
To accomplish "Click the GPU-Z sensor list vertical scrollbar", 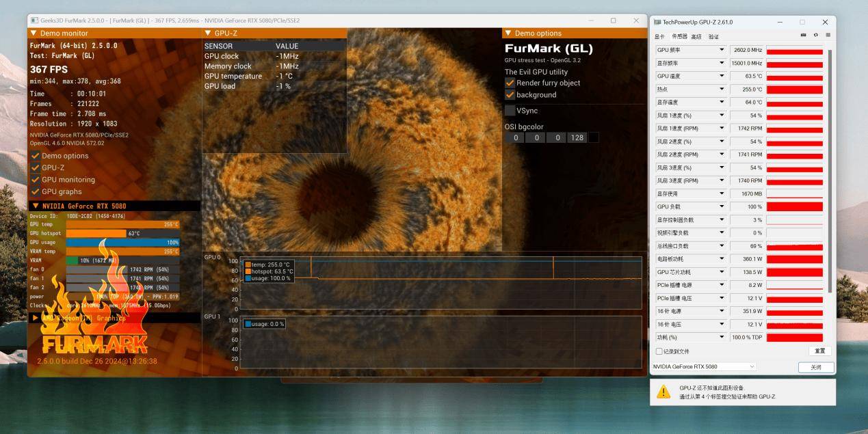I will [830, 171].
